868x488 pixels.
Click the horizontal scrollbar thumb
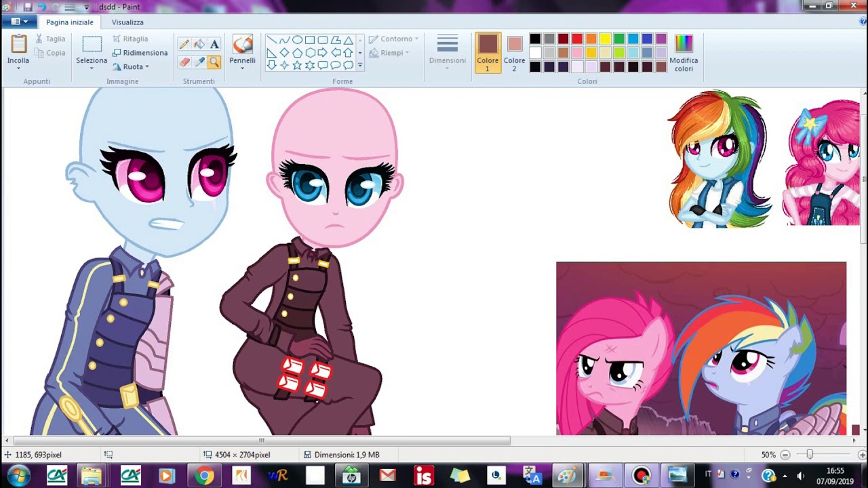click(261, 441)
